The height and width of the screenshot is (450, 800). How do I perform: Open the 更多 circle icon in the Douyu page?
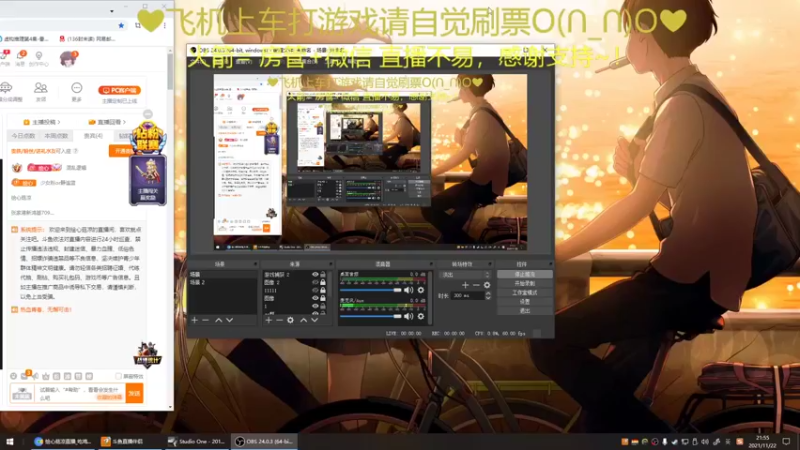(77, 88)
